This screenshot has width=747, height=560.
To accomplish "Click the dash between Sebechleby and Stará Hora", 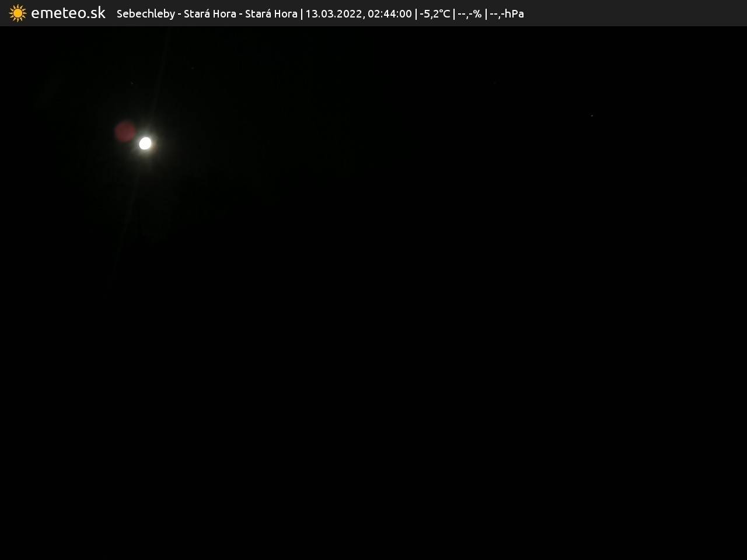I will pos(179,13).
